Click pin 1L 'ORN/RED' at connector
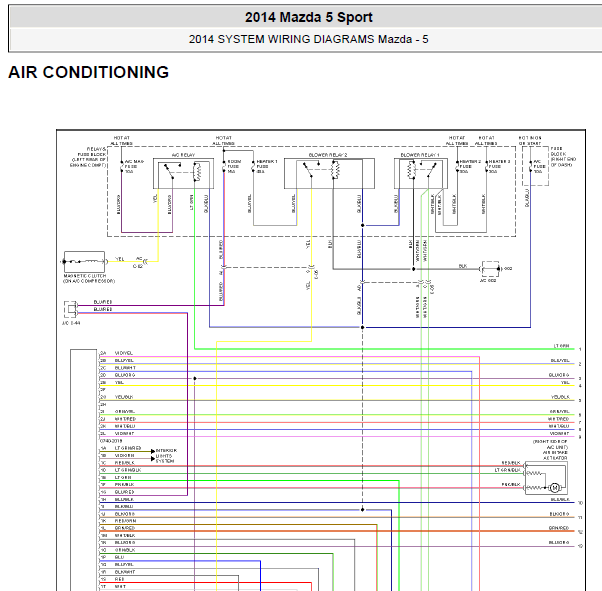Image resolution: width=602 pixels, height=591 pixels. tap(125, 528)
